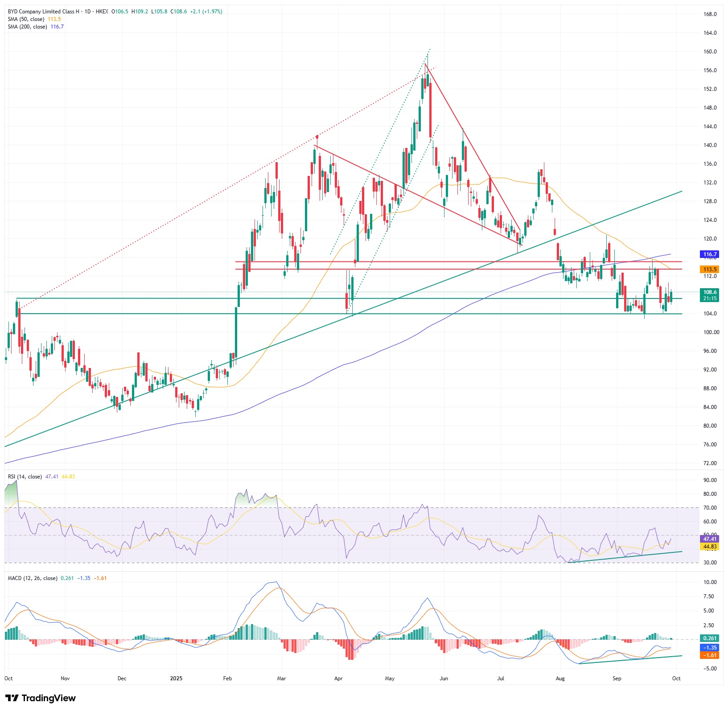
Task: Click the 0.261 value in MACD legend
Action: click(67, 578)
